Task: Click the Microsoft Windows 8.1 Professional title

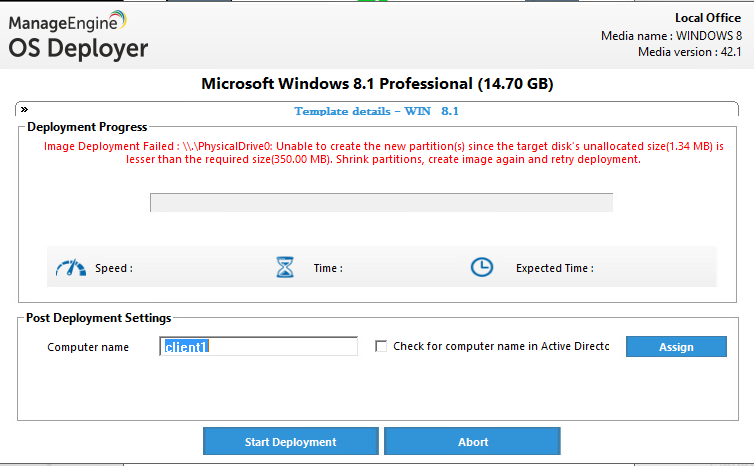Action: click(377, 84)
